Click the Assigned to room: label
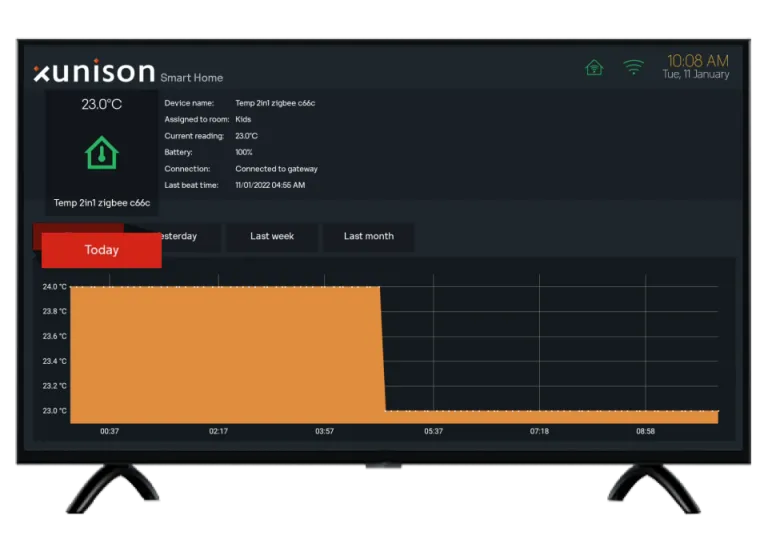The width and height of the screenshot is (768, 559). tap(196, 119)
